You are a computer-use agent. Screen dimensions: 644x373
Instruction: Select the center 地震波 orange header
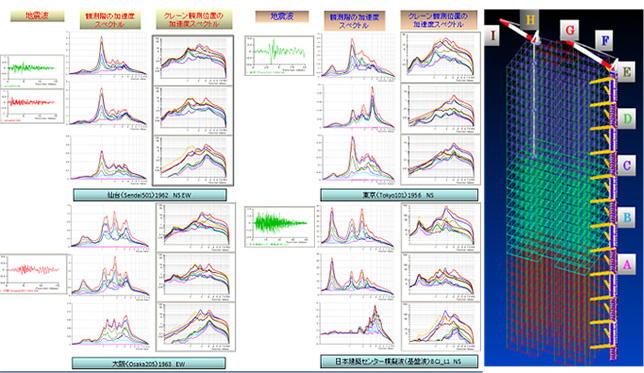point(282,16)
